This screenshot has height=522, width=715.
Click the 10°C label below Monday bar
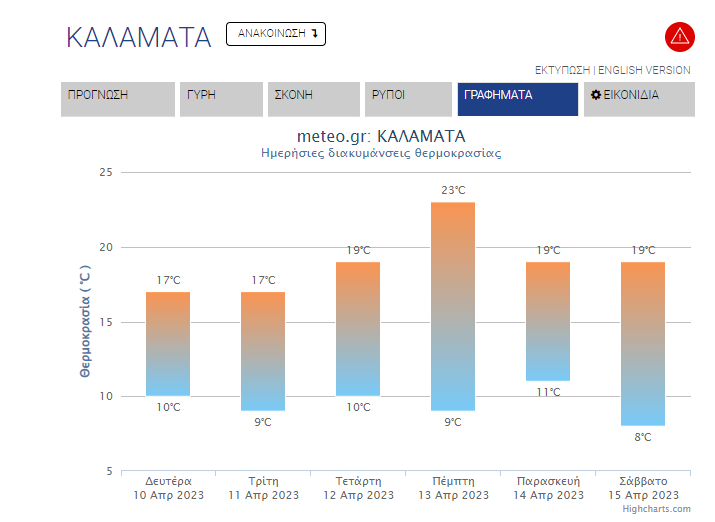(168, 407)
